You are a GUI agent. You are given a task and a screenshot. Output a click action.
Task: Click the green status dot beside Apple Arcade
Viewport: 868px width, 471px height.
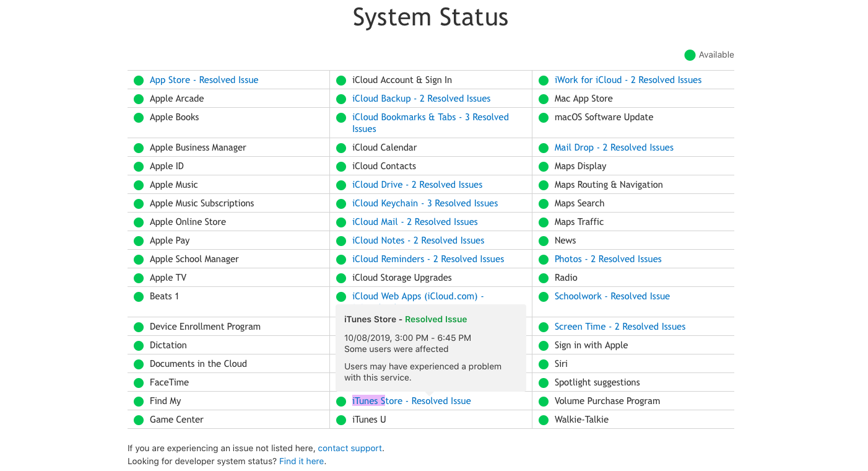pos(139,99)
